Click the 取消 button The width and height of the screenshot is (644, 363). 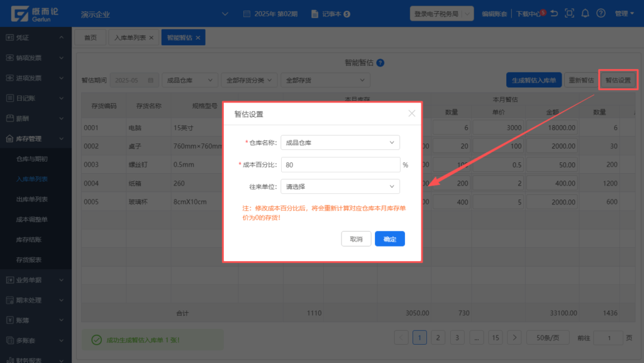[x=356, y=239]
